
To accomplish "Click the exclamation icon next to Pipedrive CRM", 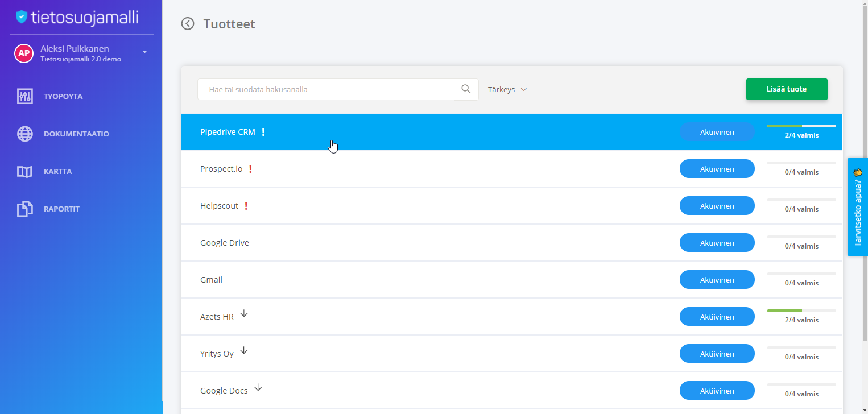I will pyautogui.click(x=263, y=132).
